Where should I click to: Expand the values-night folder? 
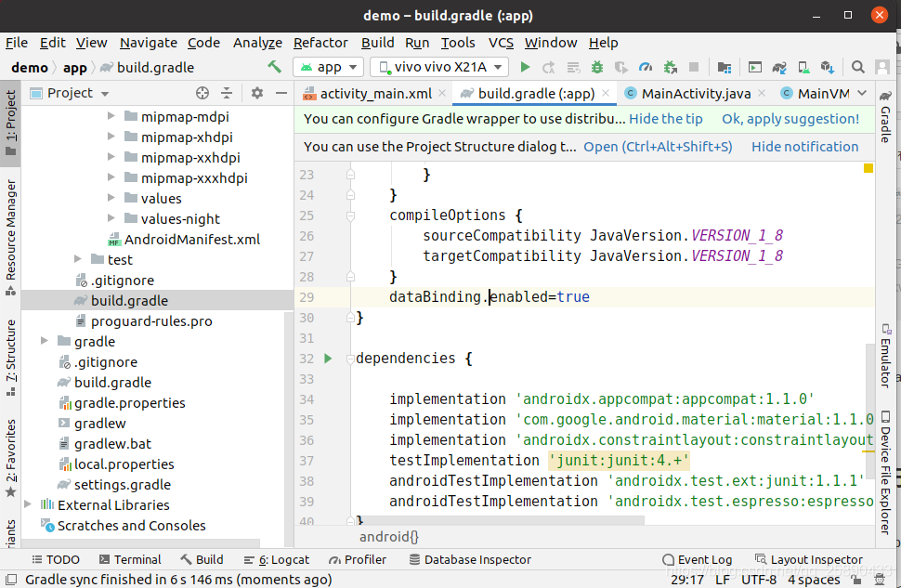pos(111,218)
